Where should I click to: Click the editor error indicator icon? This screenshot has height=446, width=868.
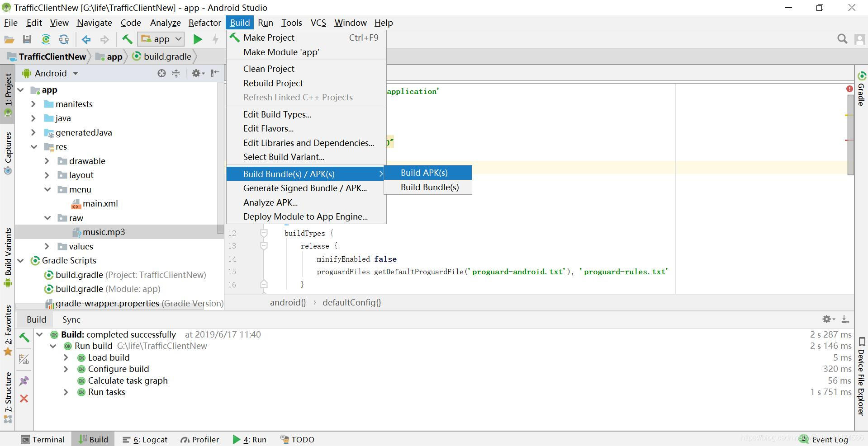coord(849,89)
